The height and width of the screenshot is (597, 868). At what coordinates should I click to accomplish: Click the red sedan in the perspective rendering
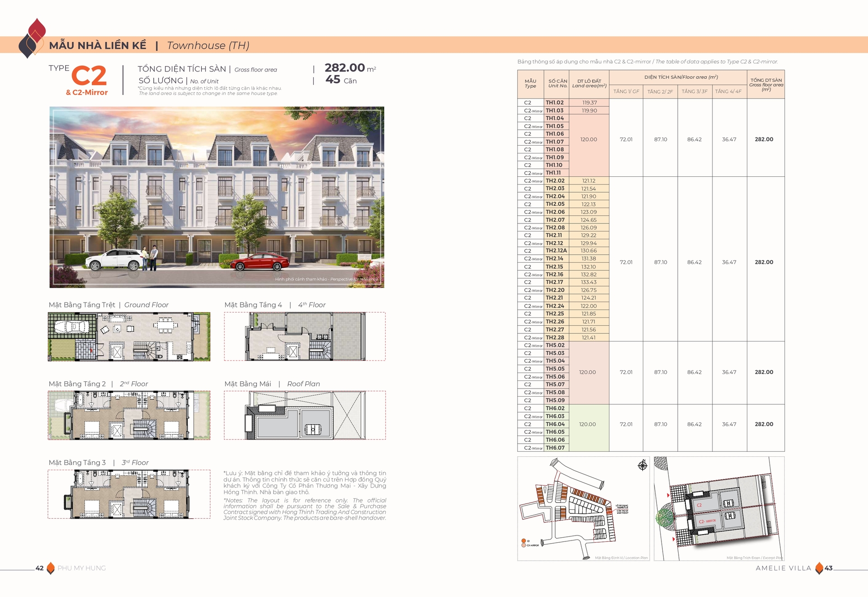coord(259,262)
